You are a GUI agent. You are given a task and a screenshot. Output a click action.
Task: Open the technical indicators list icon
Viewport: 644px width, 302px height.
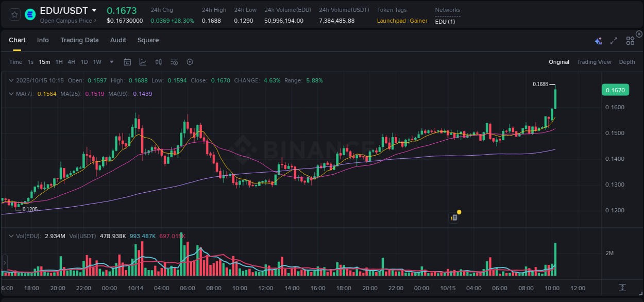[x=174, y=62]
